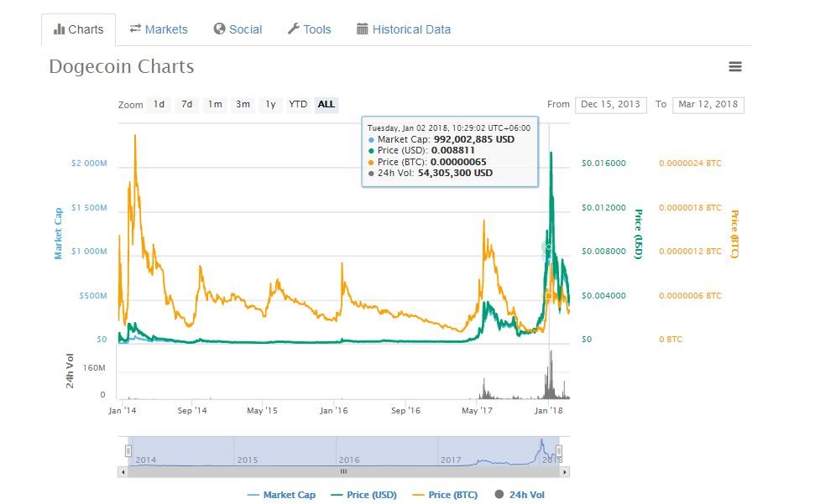Screen dimensions: 815x504
Task: Toggle 24h Vol series in legend
Action: pos(520,495)
